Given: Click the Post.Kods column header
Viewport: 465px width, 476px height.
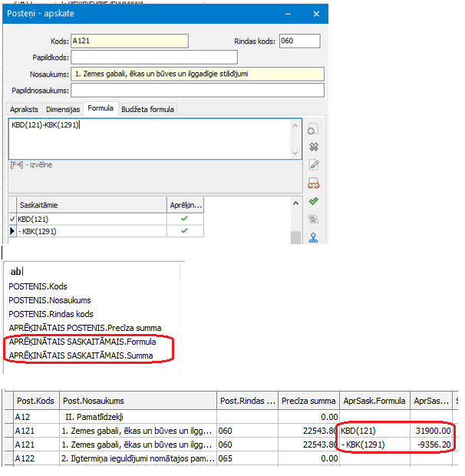Looking at the screenshot, I should [36, 401].
